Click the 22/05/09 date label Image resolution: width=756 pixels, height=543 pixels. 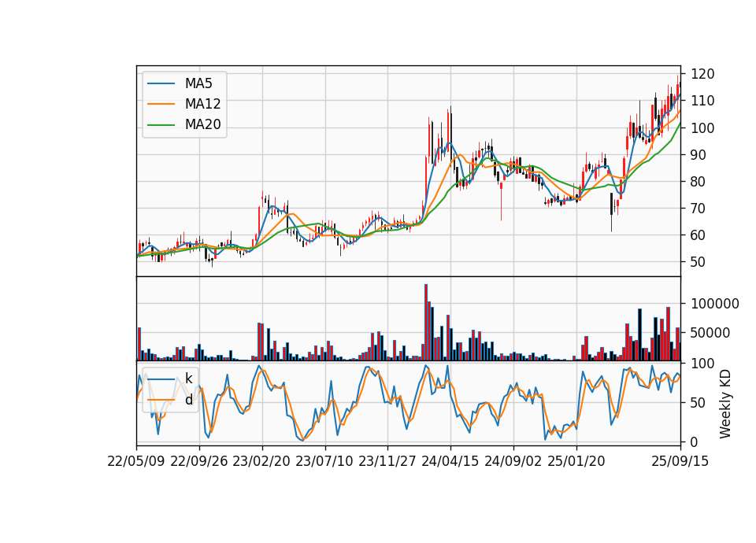136,461
